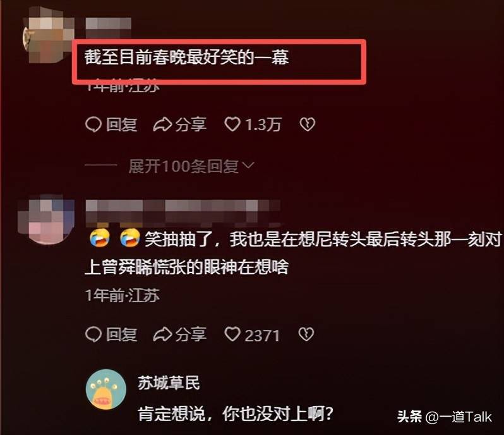The width and height of the screenshot is (504, 435).
Task: Dislike the first comment via broken heart icon
Action: coord(308,124)
